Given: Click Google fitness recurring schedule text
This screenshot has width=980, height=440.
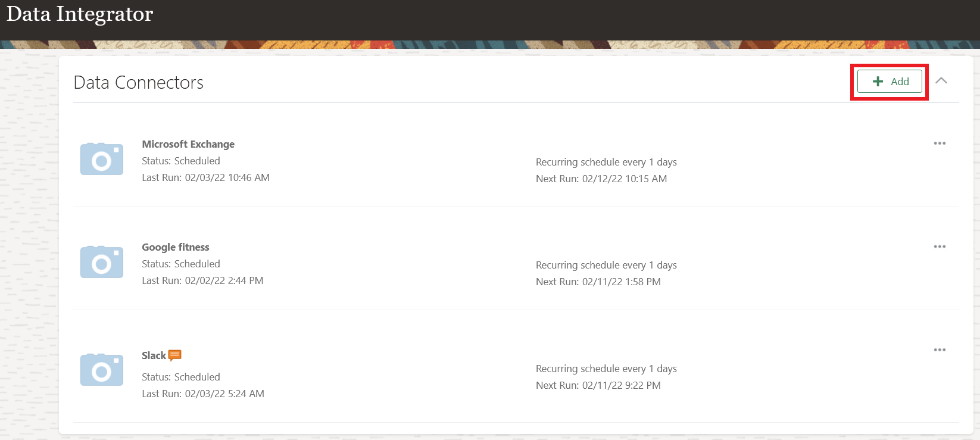Looking at the screenshot, I should pyautogui.click(x=606, y=265).
